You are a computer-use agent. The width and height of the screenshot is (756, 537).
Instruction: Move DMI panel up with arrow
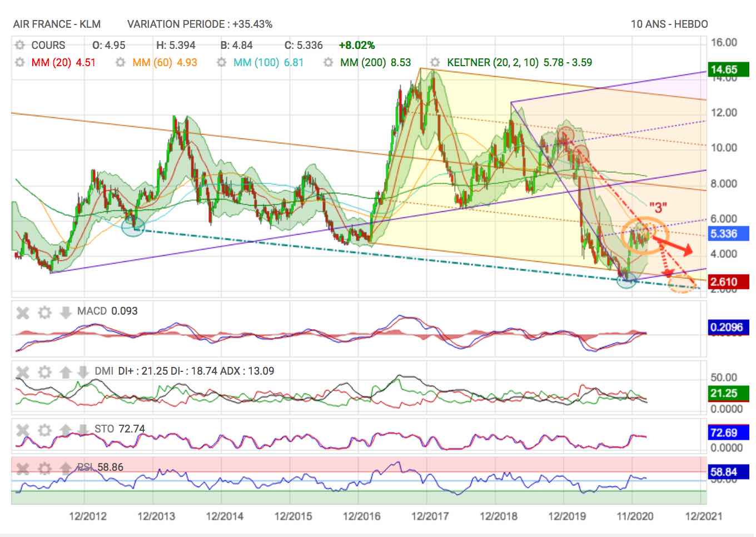(66, 372)
